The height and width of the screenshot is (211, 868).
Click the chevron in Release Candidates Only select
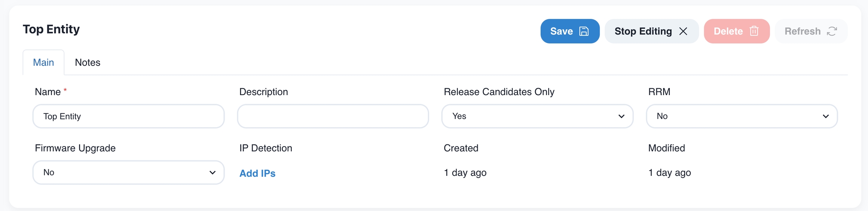tap(621, 116)
